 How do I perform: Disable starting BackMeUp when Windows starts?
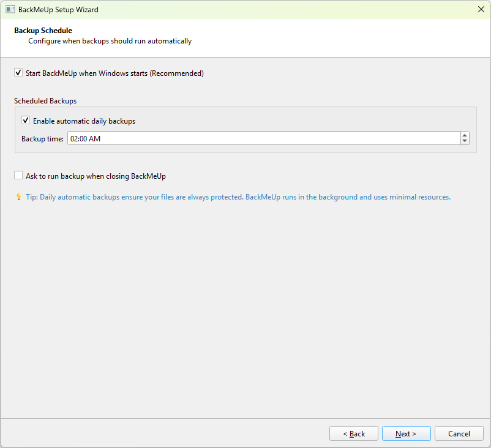point(18,72)
